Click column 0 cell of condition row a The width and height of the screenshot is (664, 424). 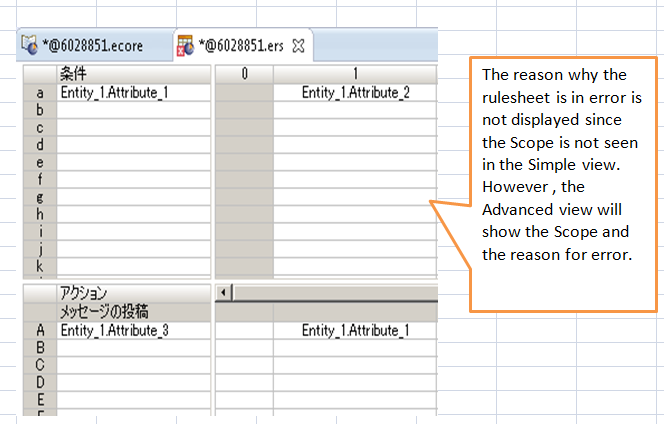click(244, 93)
